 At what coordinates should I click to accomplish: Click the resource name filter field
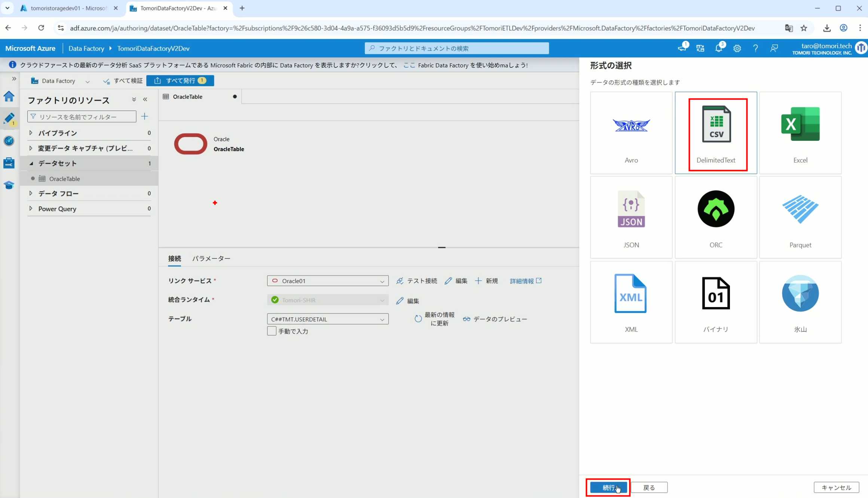tap(82, 117)
